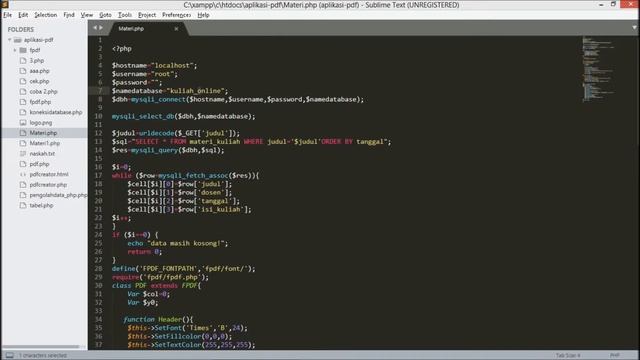Click the urldecode function on line 12

[156, 133]
